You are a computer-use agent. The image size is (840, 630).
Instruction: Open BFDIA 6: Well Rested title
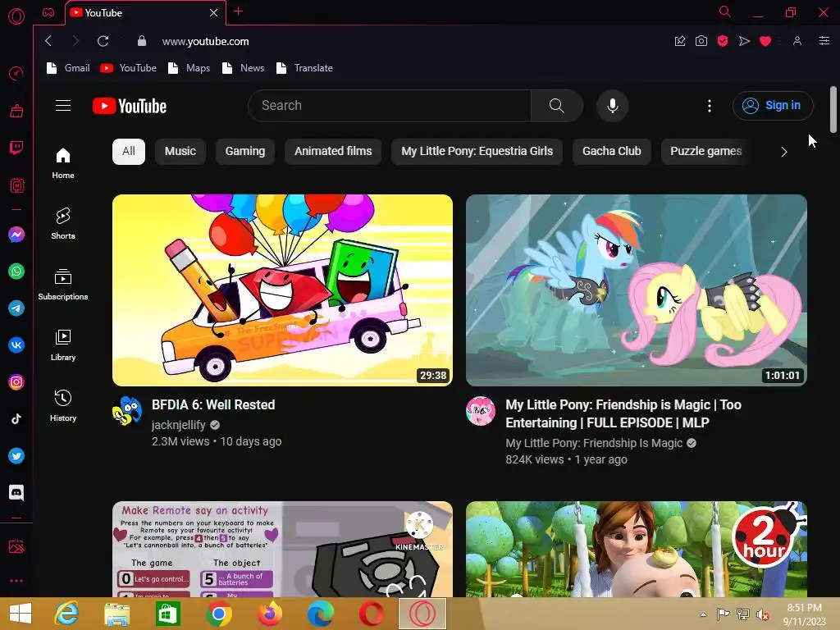point(213,405)
